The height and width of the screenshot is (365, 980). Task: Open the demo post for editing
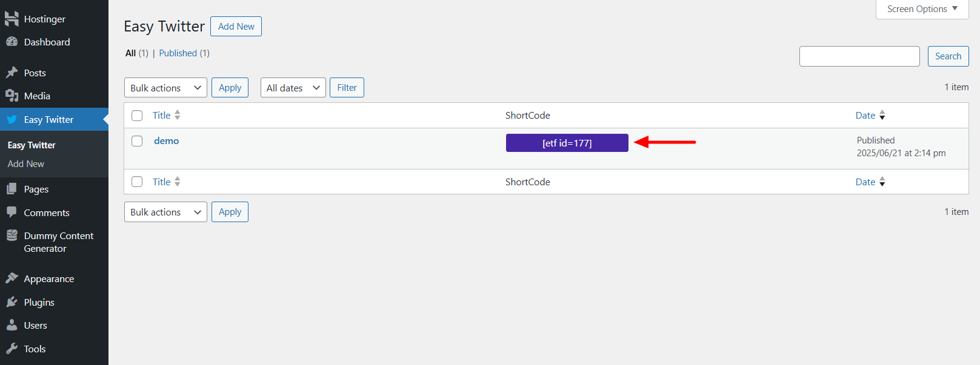tap(166, 140)
